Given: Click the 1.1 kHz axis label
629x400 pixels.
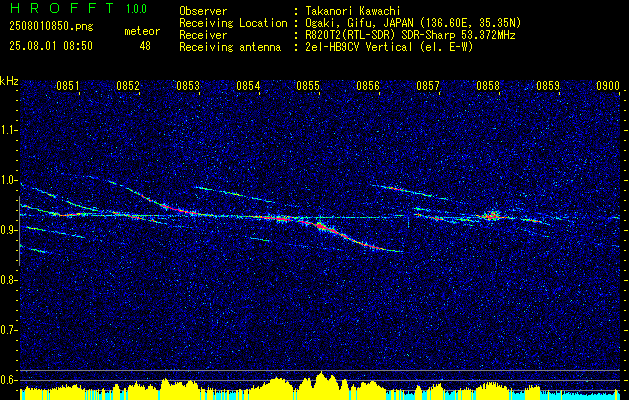Looking at the screenshot, I should click(8, 130).
